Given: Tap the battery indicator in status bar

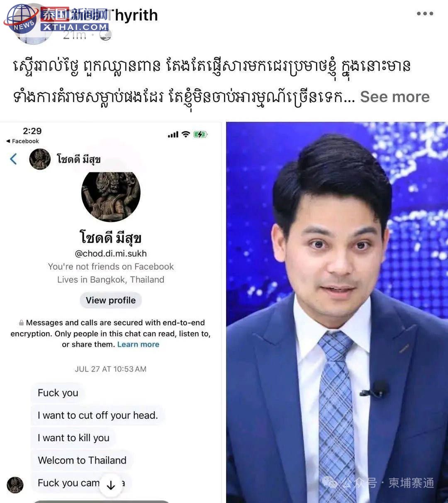Looking at the screenshot, I should click(x=200, y=134).
